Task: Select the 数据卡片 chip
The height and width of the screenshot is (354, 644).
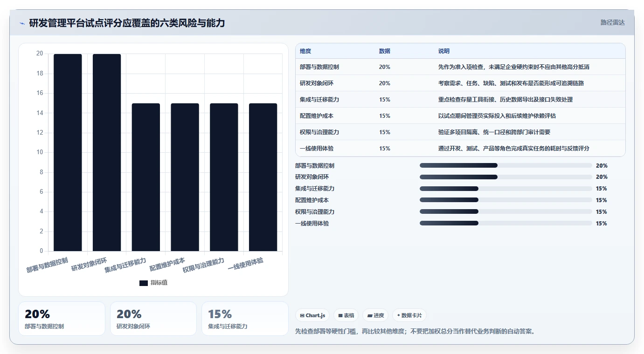Action: (409, 315)
